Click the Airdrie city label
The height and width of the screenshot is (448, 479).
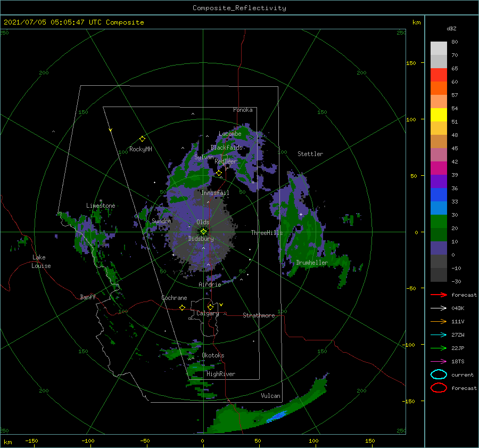[x=210, y=284]
